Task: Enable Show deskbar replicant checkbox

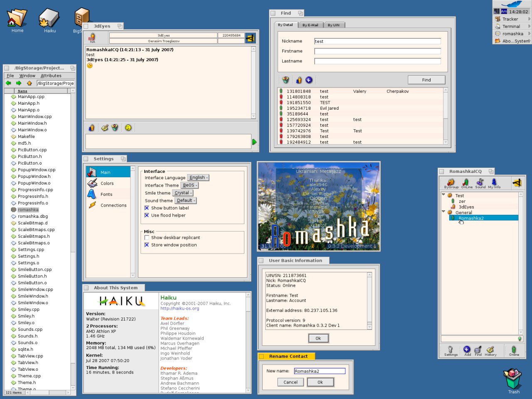Action: (147, 238)
